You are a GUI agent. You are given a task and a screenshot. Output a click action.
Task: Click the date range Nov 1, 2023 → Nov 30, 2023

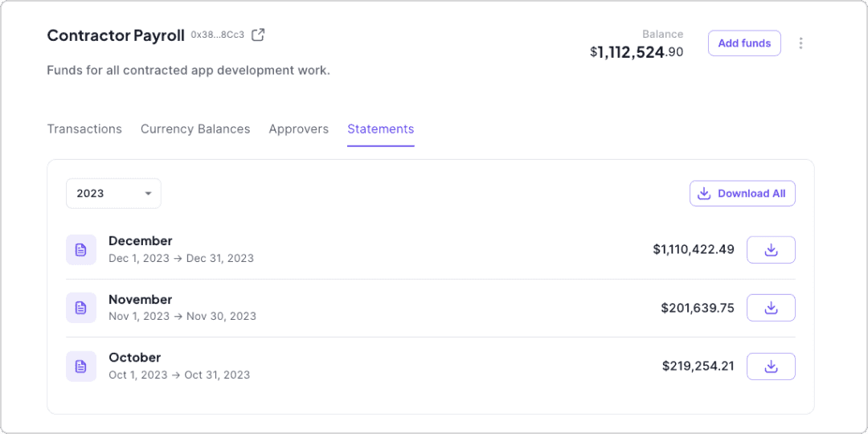tap(182, 317)
